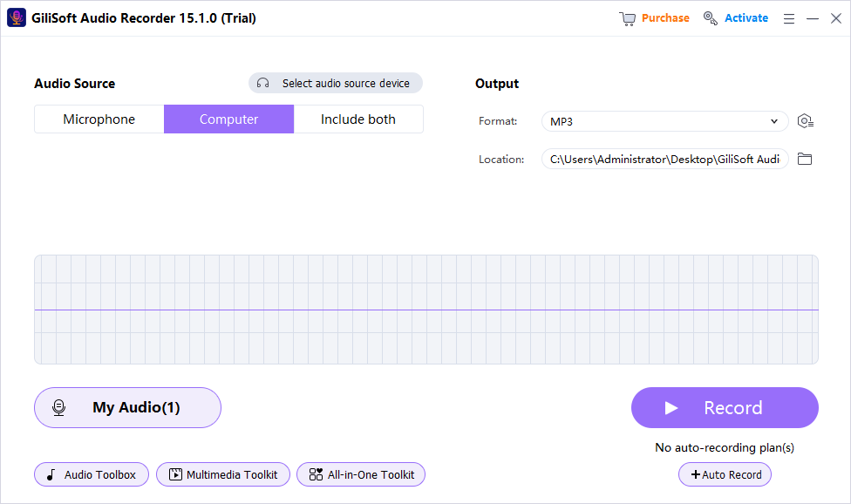Click the Activate key icon
Screen dimensions: 851x504
(710, 18)
